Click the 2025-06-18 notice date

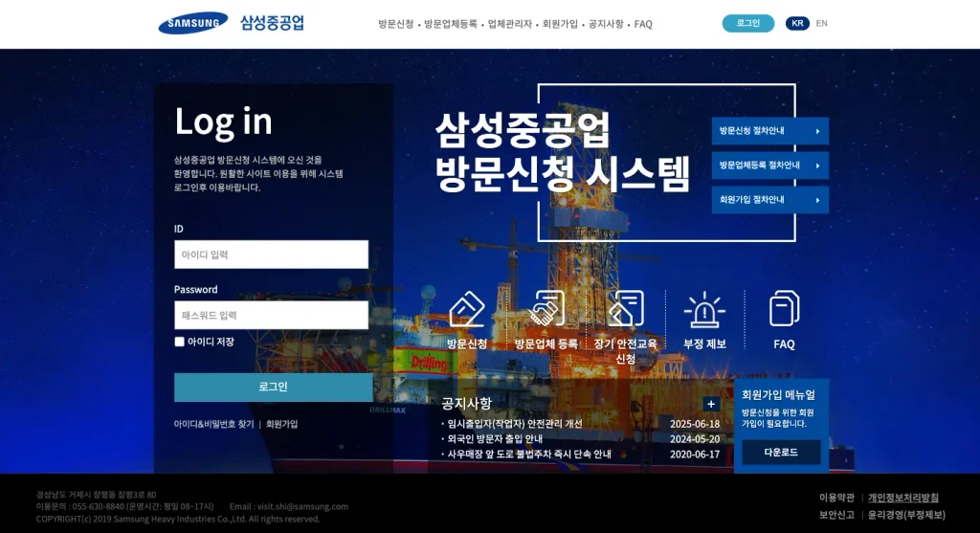pyautogui.click(x=695, y=424)
